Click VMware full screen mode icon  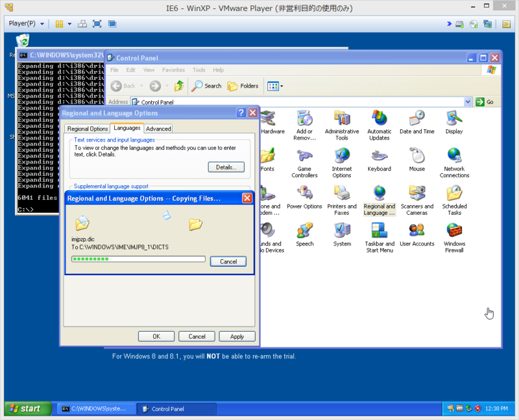97,23
